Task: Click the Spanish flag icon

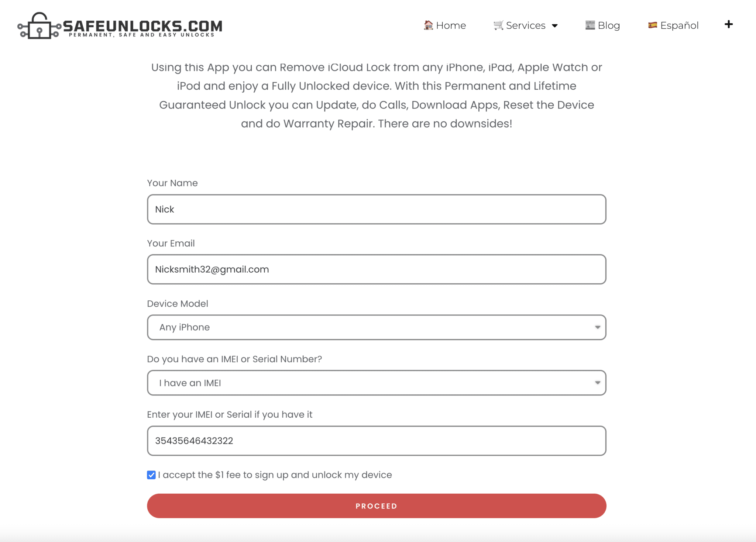Action: (x=652, y=25)
